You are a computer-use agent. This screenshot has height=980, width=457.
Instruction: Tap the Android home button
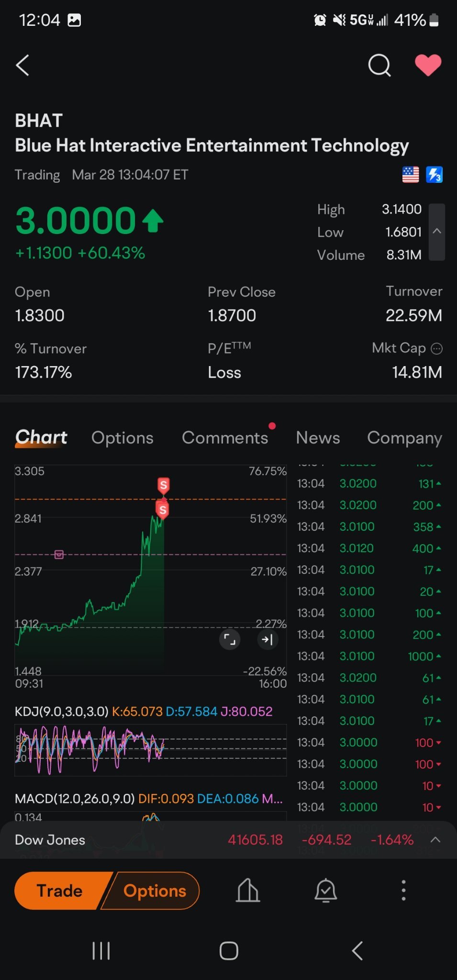pos(229,951)
